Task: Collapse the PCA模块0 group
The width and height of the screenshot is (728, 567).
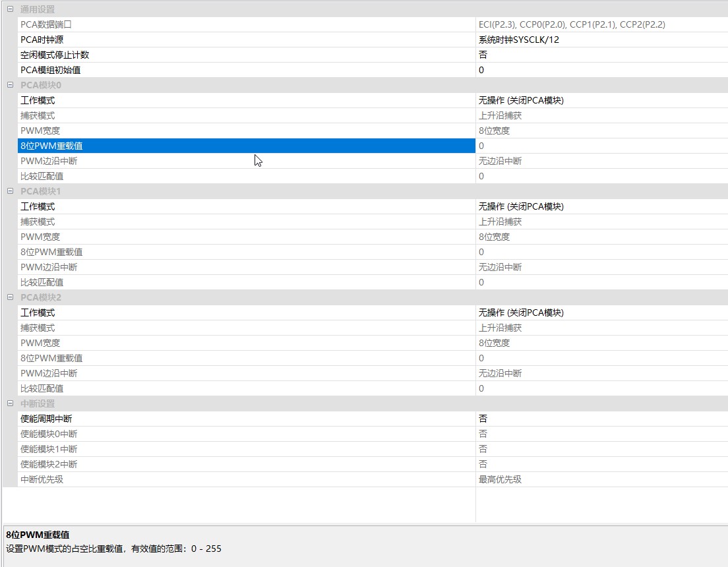Action: point(10,85)
